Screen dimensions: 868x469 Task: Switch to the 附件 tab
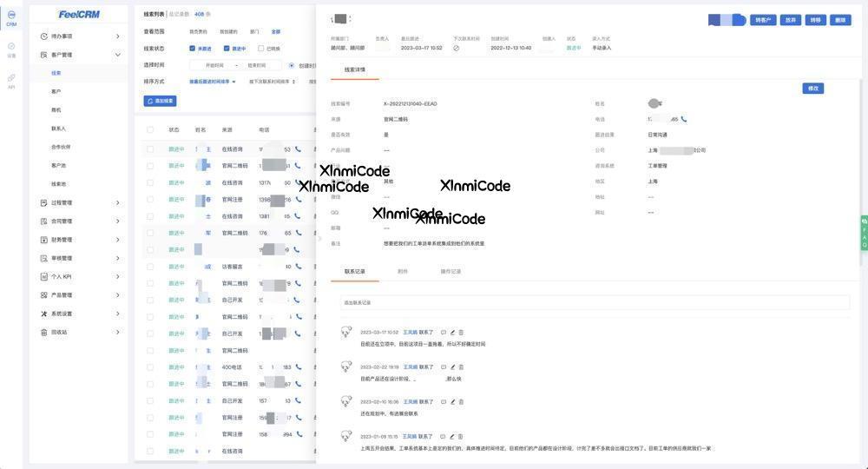[403, 272]
